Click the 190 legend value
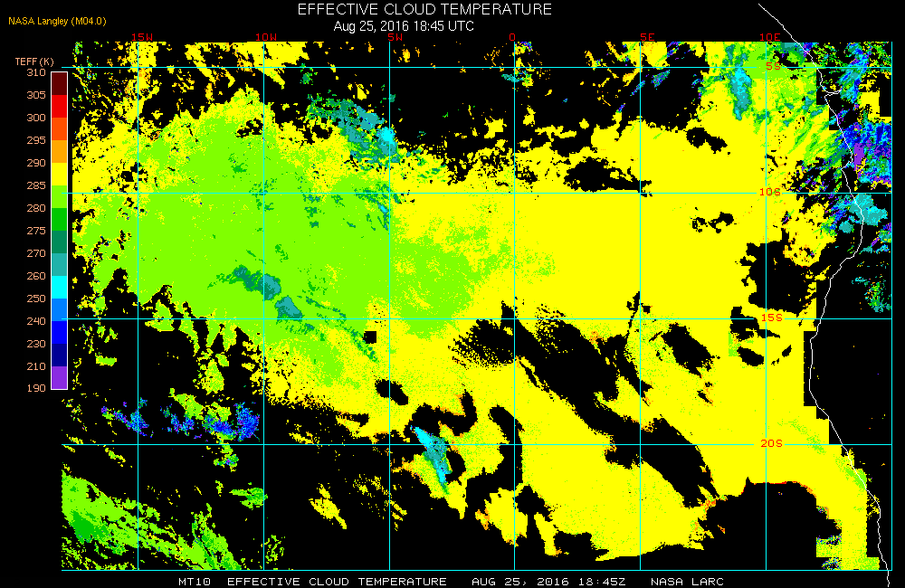Viewport: 905px width, 588px height. [36, 388]
